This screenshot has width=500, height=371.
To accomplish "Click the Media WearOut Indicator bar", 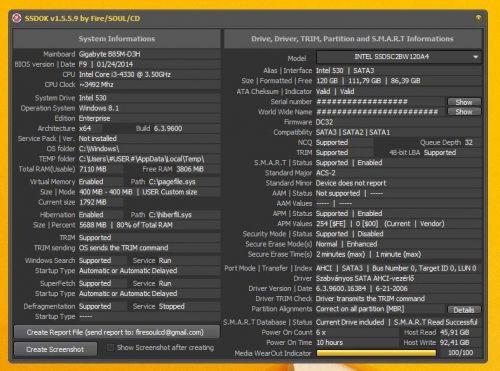I will click(x=377, y=353).
